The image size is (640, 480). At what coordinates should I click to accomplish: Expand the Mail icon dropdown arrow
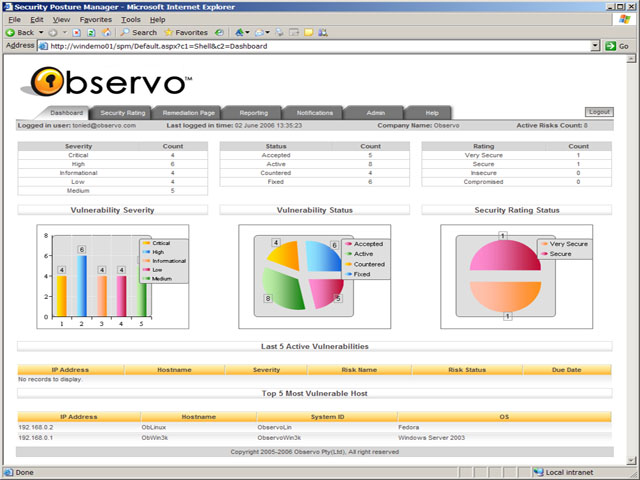(x=267, y=33)
